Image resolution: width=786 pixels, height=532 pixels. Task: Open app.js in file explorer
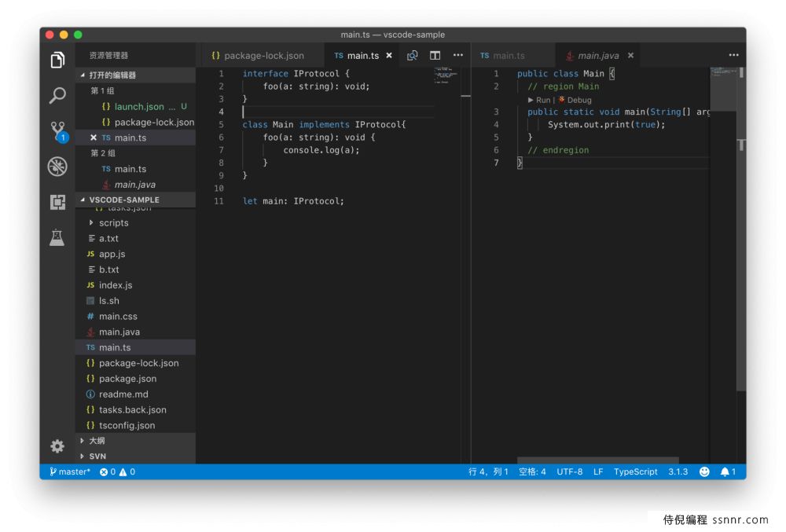(x=135, y=254)
